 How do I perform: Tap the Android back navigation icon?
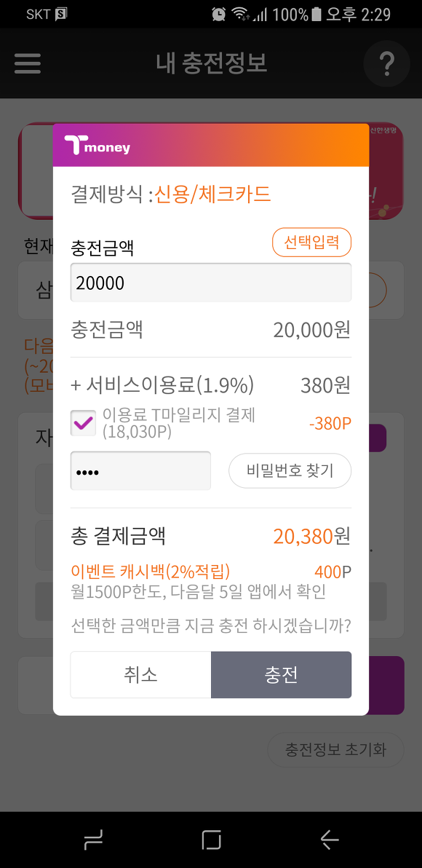tap(330, 840)
